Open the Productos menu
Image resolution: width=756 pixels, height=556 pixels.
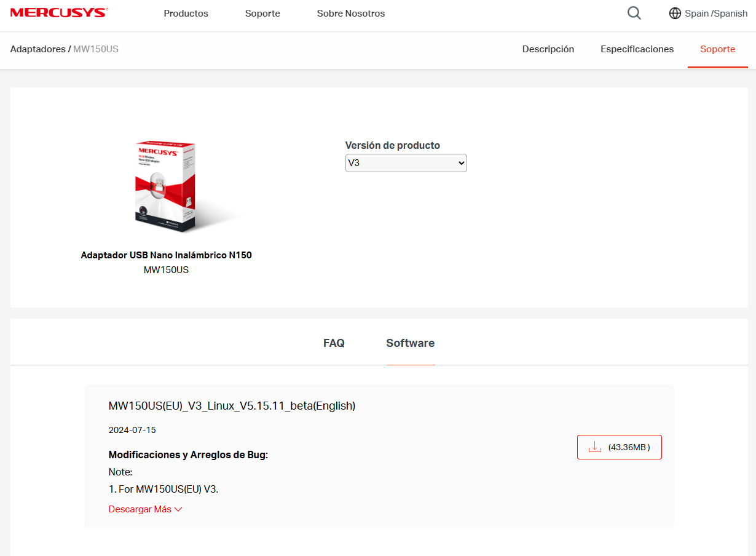click(186, 13)
